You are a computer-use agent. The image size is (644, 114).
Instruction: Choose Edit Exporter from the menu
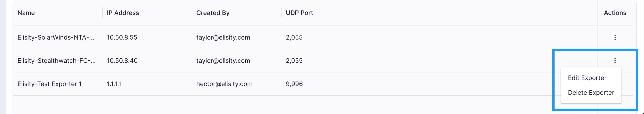tap(587, 78)
